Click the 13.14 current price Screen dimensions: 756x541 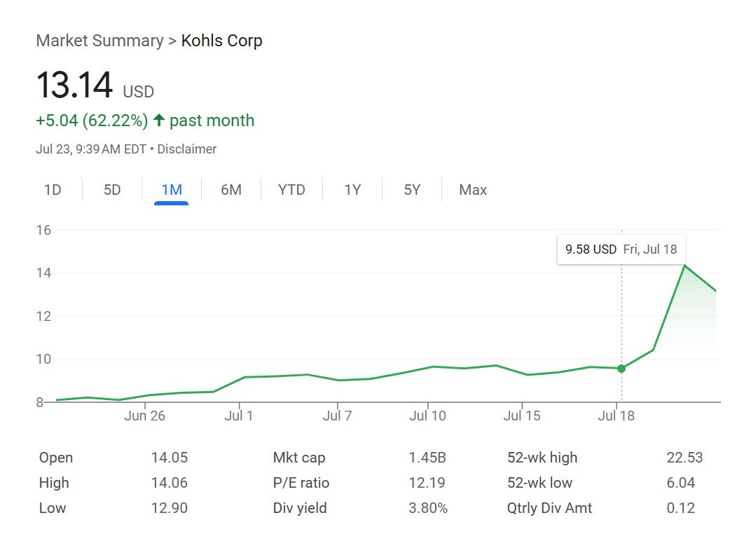[74, 85]
